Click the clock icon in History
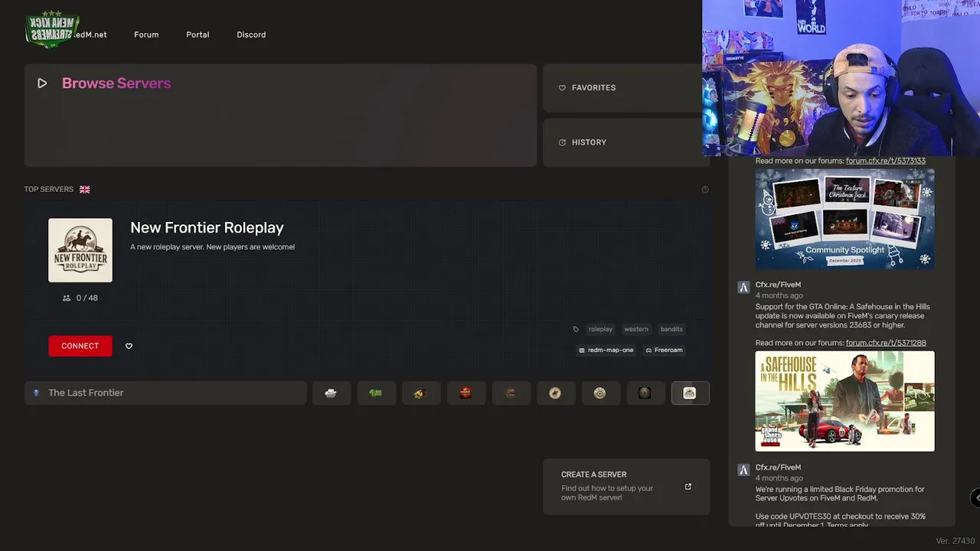 562,142
